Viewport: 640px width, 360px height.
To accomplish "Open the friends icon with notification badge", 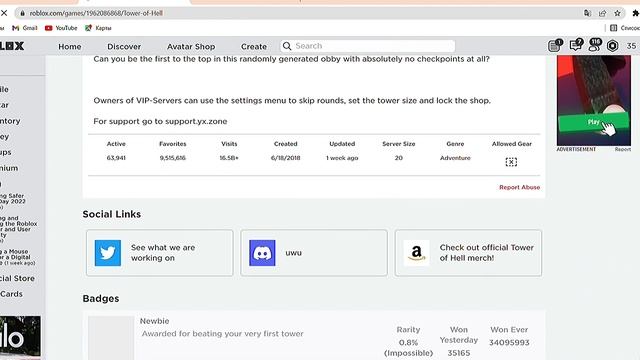I will tap(594, 45).
